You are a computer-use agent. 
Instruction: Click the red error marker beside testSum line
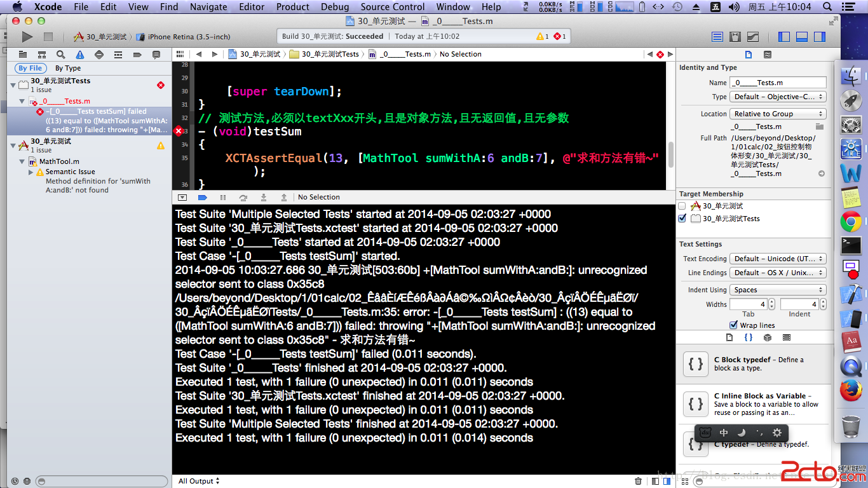(x=179, y=131)
